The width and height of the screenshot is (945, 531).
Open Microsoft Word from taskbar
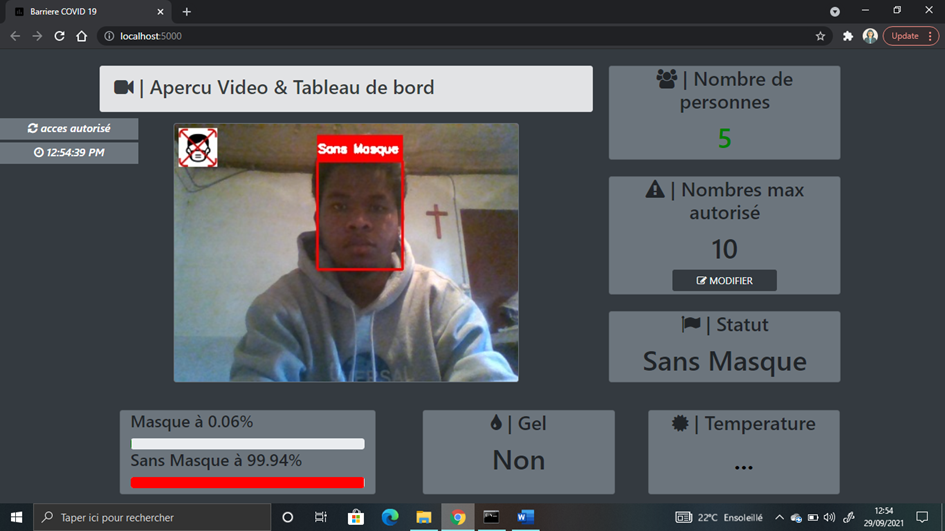pyautogui.click(x=526, y=517)
